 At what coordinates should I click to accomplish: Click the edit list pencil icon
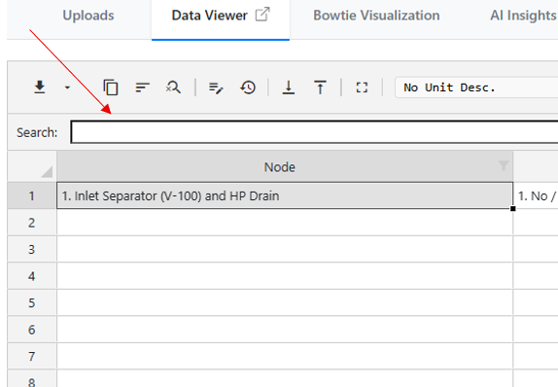(216, 88)
